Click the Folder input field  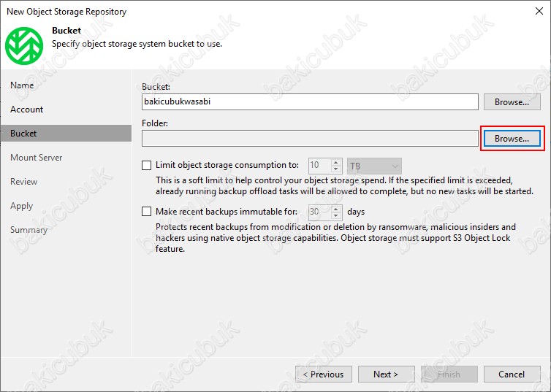coord(310,138)
